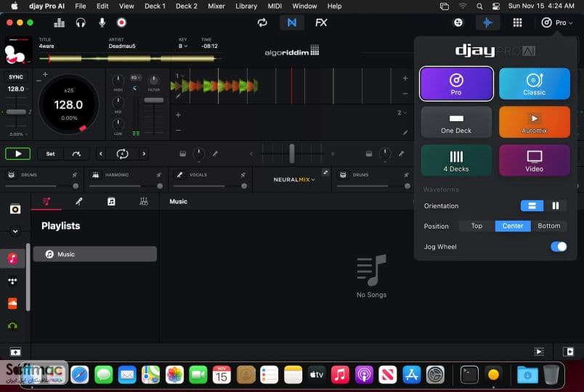Select the Automix layout

(534, 122)
